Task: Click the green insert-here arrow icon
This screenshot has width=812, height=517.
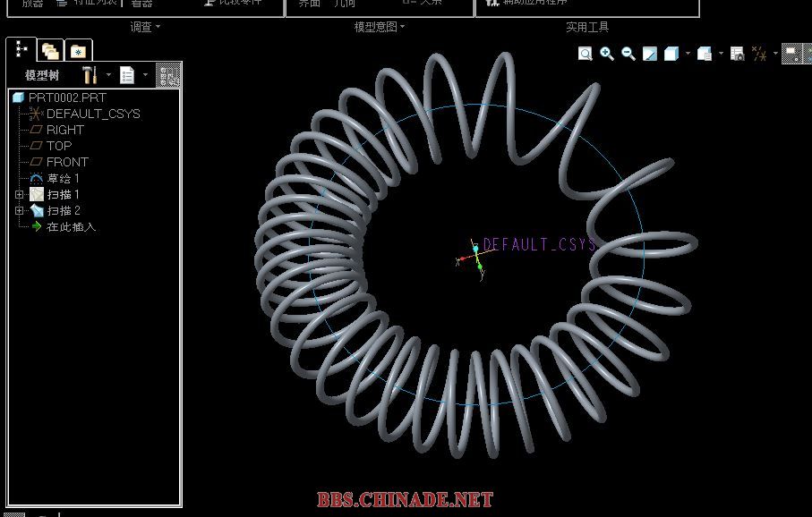Action: [36, 226]
